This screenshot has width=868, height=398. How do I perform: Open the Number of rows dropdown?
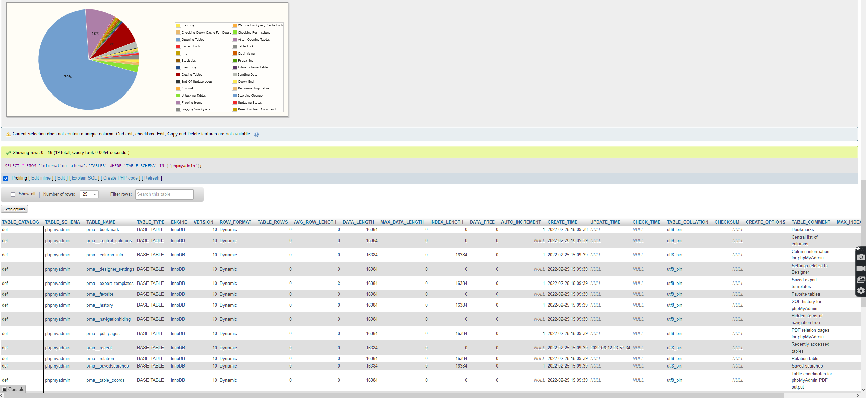point(89,194)
